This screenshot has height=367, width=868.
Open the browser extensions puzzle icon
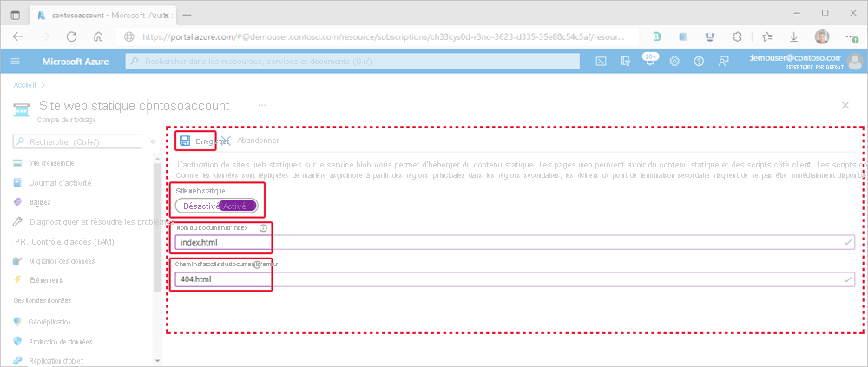[737, 36]
